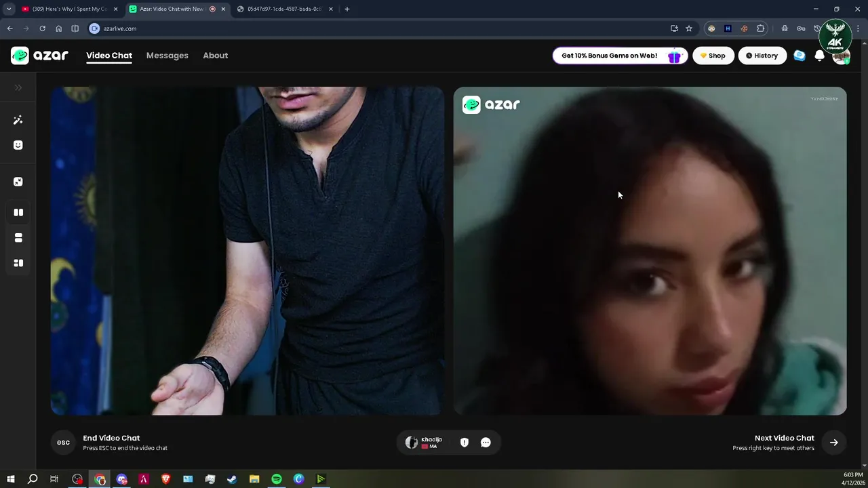
Task: Switch to the 05d47d97-1cde tab
Action: [x=285, y=9]
